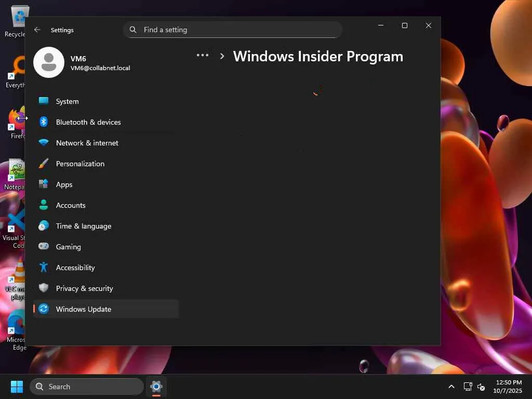Select the Microsoft Edge desktop shortcut
532x399 pixels.
[16, 330]
